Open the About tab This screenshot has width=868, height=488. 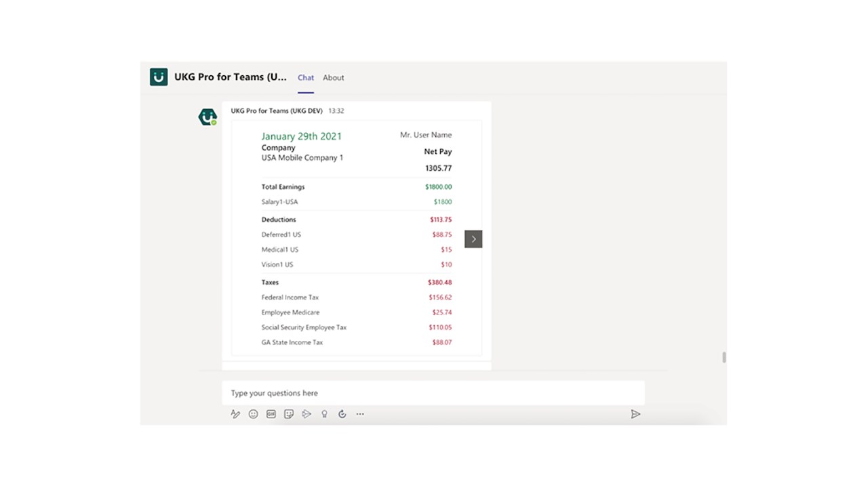334,78
